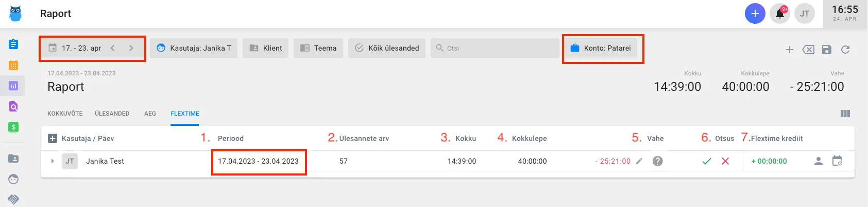
Task: Reject the flextime with red X
Action: tap(725, 161)
